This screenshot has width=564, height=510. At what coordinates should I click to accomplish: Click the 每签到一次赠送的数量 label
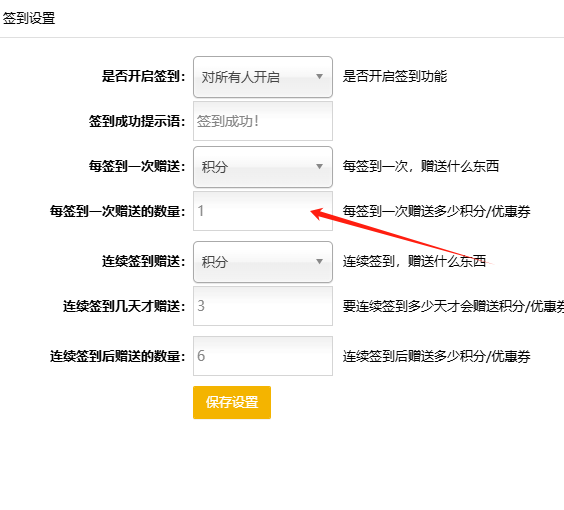pyautogui.click(x=118, y=211)
